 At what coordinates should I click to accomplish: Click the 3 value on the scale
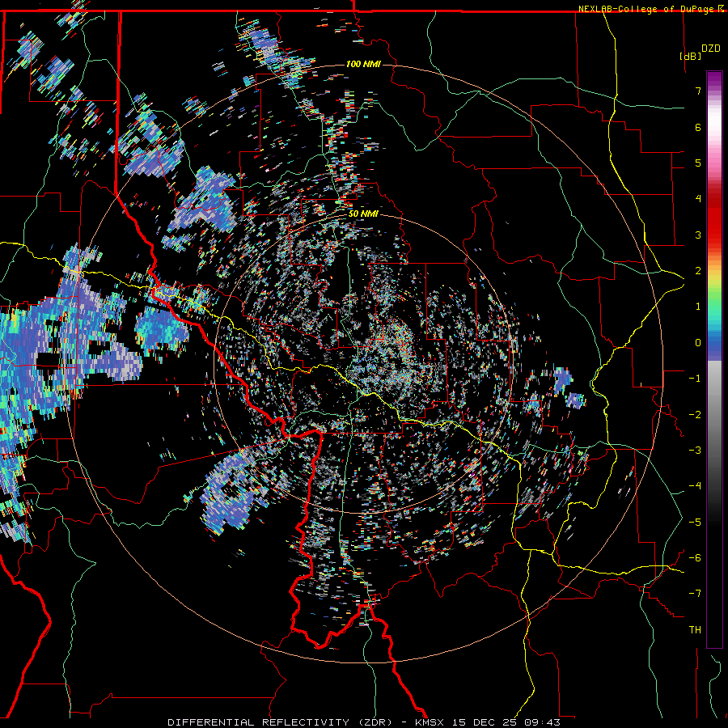698,235
